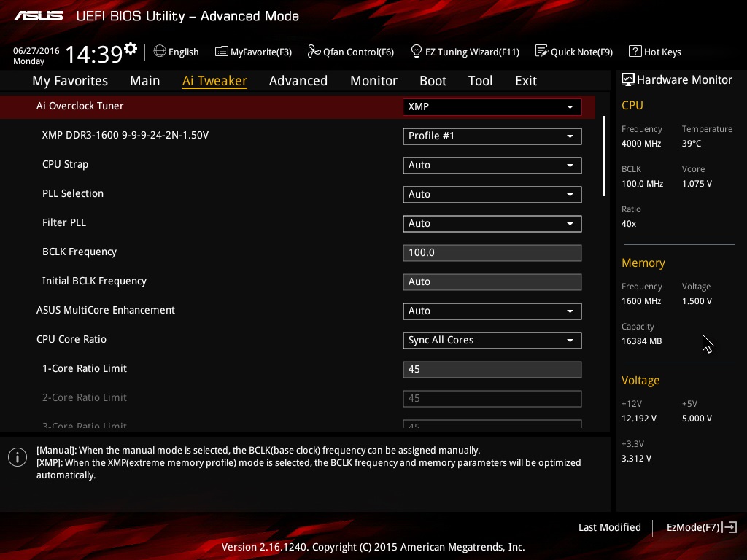
Task: Click the EzMode exit arrow icon
Action: pos(729,527)
